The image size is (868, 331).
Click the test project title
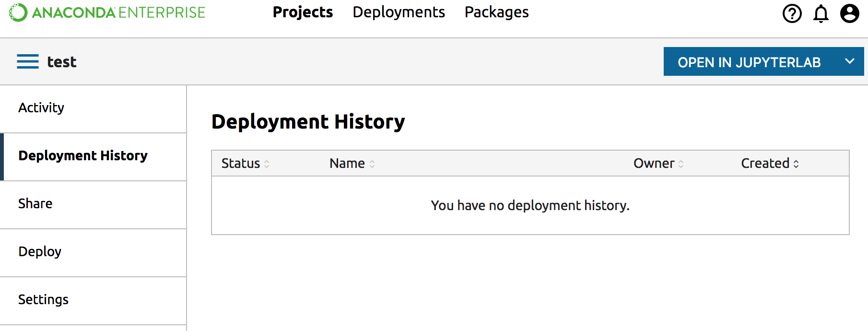(x=62, y=62)
